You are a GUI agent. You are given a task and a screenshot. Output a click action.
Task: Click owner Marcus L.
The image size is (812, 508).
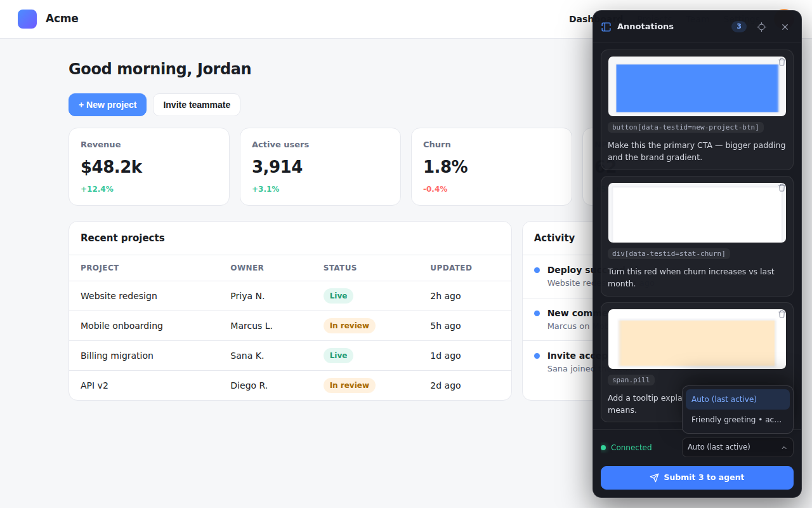point(251,326)
